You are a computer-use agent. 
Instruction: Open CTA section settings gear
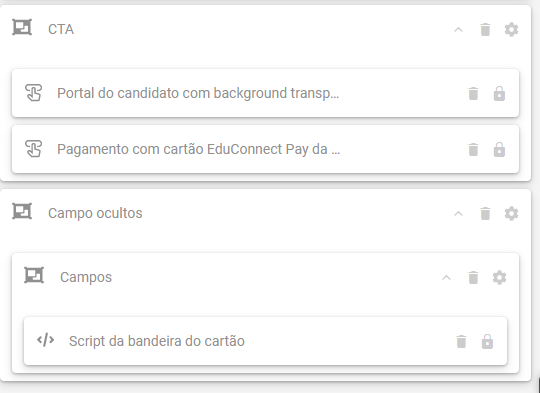511,30
